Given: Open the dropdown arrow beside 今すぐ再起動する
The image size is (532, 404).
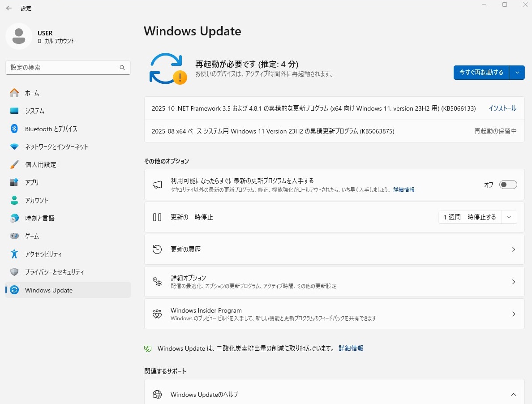Looking at the screenshot, I should pyautogui.click(x=517, y=73).
